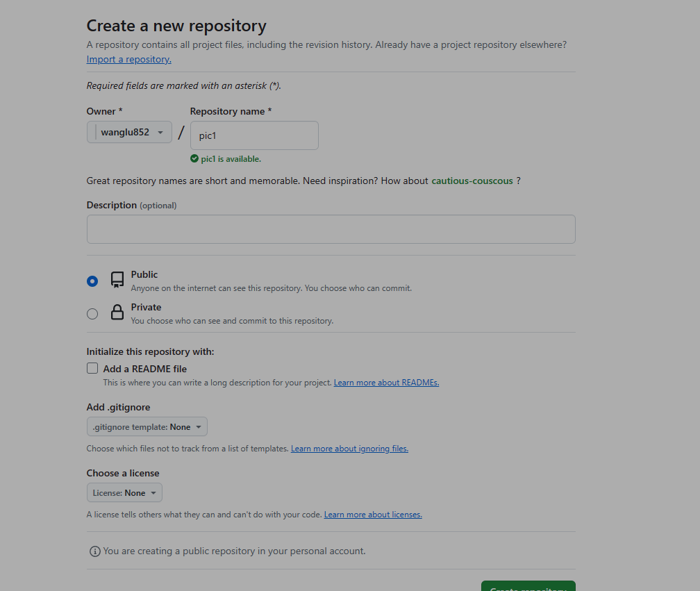Viewport: 700px width, 591px height.
Task: Click the Add a README file label
Action: pos(144,369)
